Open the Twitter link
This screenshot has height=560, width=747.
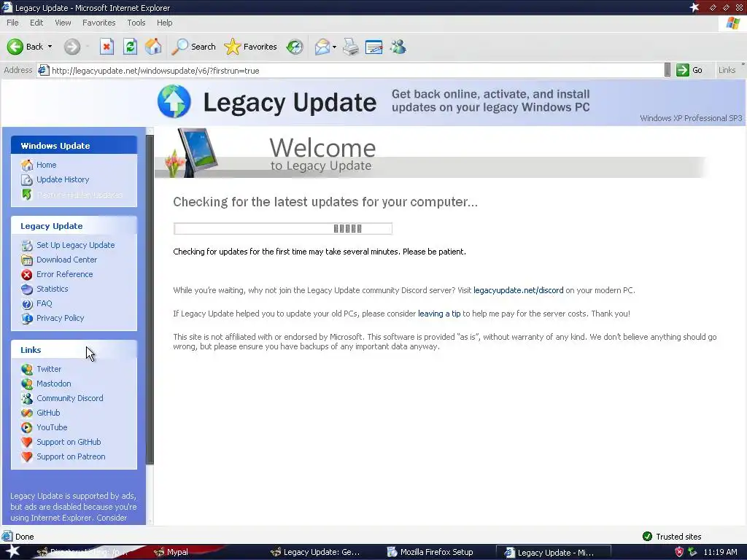(x=49, y=369)
